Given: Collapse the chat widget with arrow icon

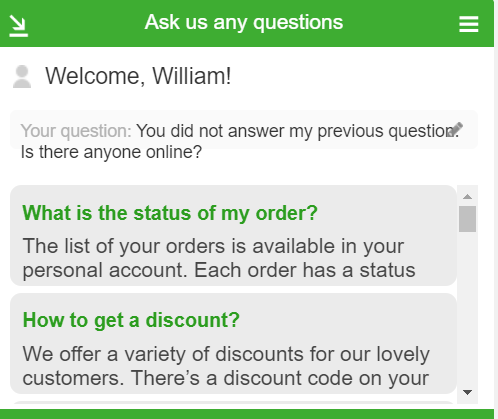Looking at the screenshot, I should [18, 26].
